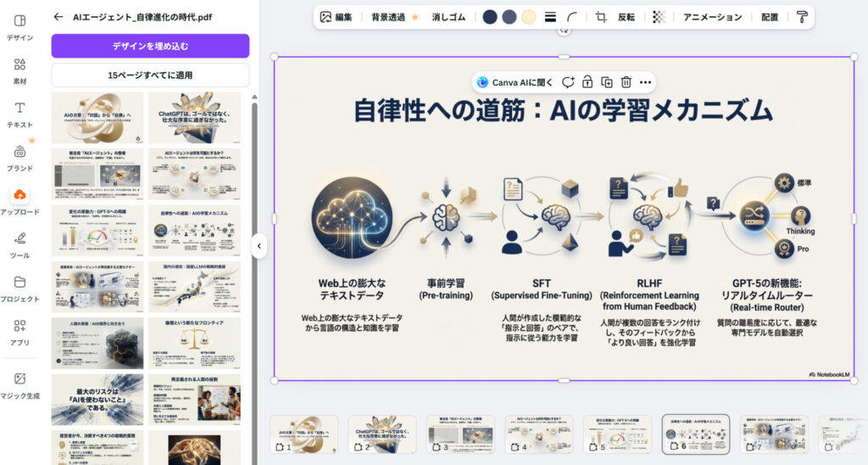The height and width of the screenshot is (465, 868).
Task: Delete the selected element with trash icon
Action: [x=626, y=82]
